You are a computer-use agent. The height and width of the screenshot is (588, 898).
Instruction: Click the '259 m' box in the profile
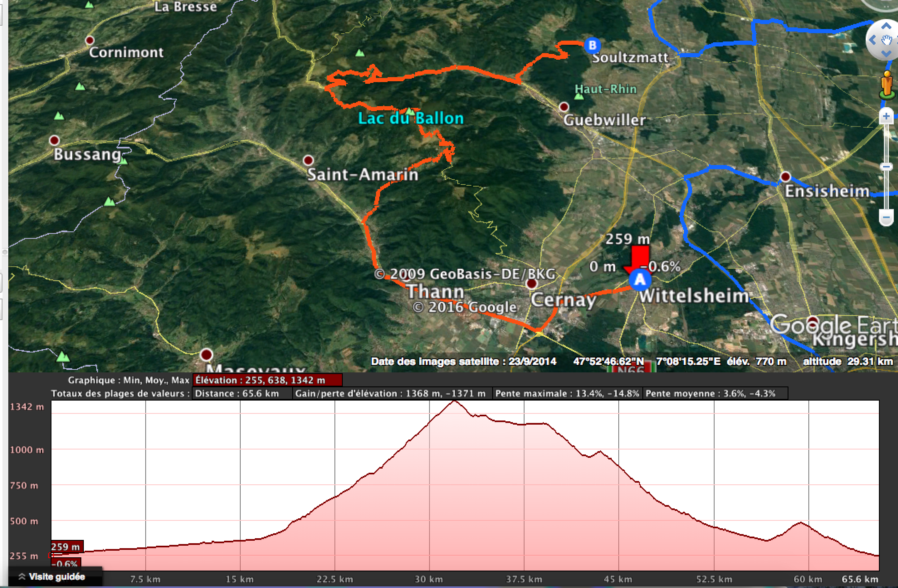coord(67,547)
